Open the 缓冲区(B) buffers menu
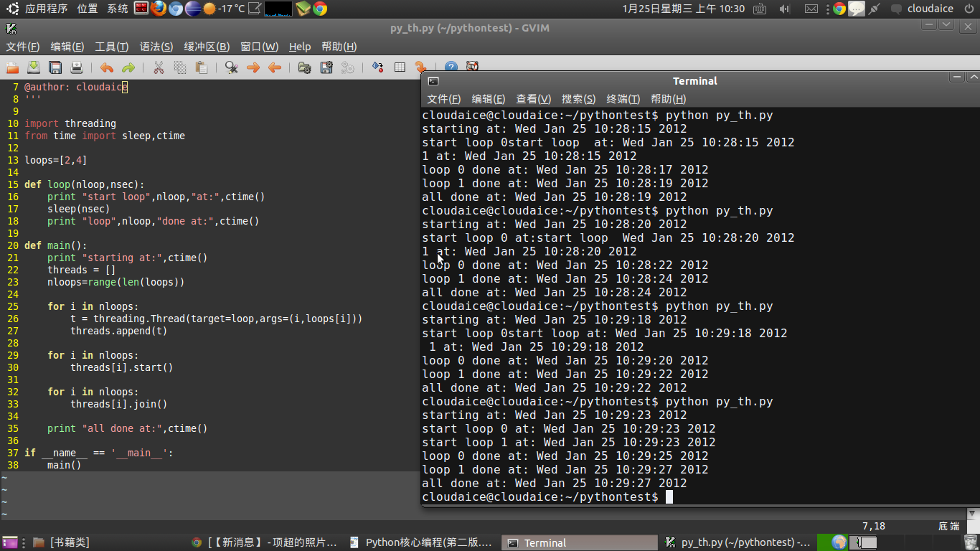The image size is (980, 551). (x=207, y=47)
